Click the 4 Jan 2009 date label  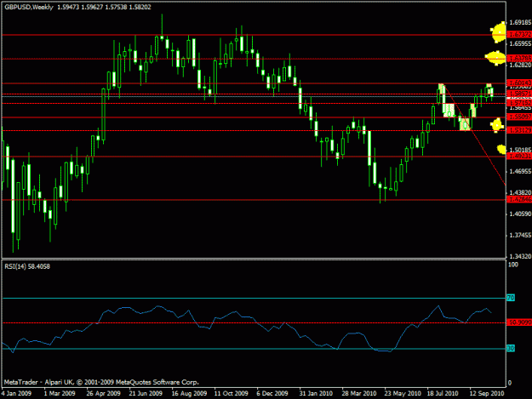(x=16, y=394)
